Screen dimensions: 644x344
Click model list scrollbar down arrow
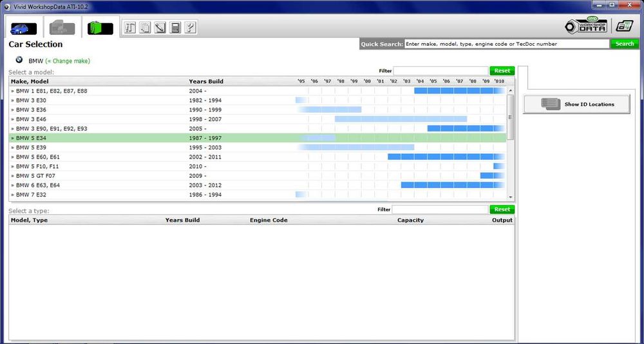click(511, 197)
